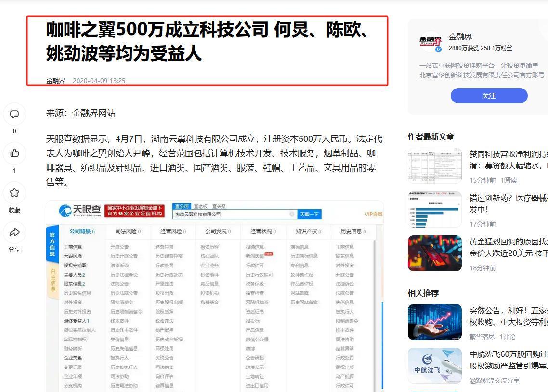Viewport: 548px width, 392px height.
Task: Click the 天眼查 screenshot image in article
Action: pyautogui.click(x=215, y=296)
